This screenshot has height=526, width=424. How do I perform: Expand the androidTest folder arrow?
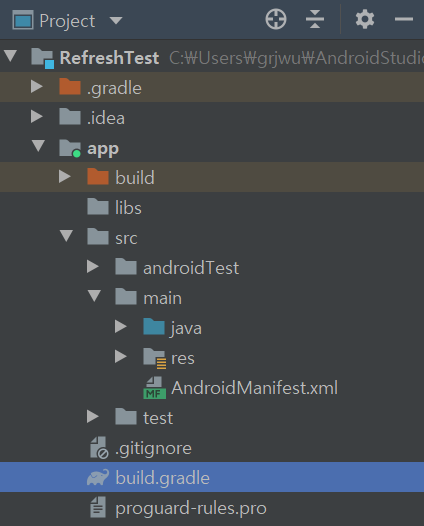tap(93, 266)
